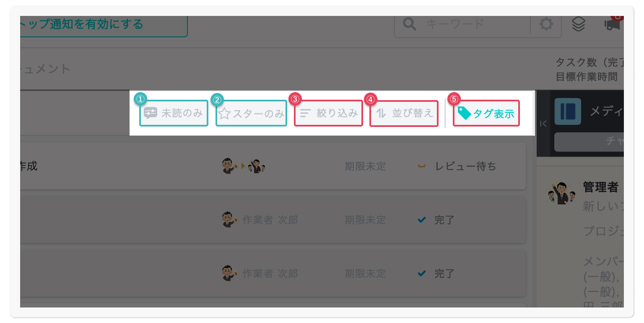Click the プッシュ通知を有効にする button
This screenshot has width=644, height=323.
point(104,24)
